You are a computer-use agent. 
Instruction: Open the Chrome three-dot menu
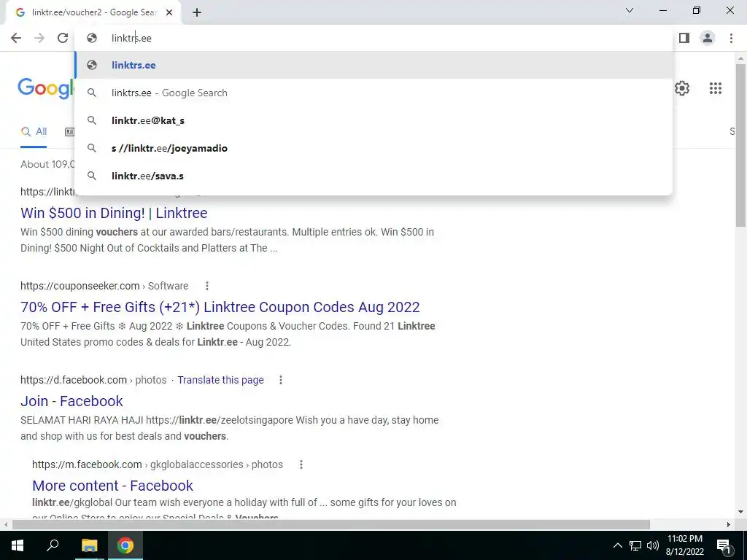click(x=731, y=38)
